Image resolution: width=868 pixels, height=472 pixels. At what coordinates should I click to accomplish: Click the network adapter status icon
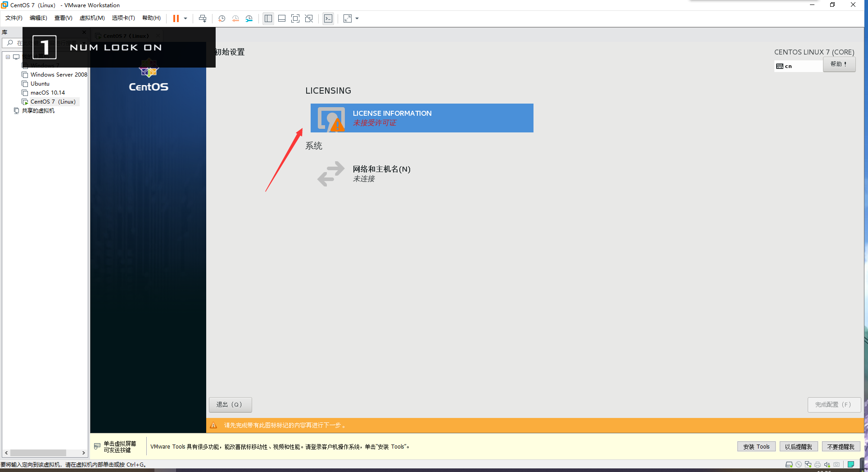tap(808, 464)
